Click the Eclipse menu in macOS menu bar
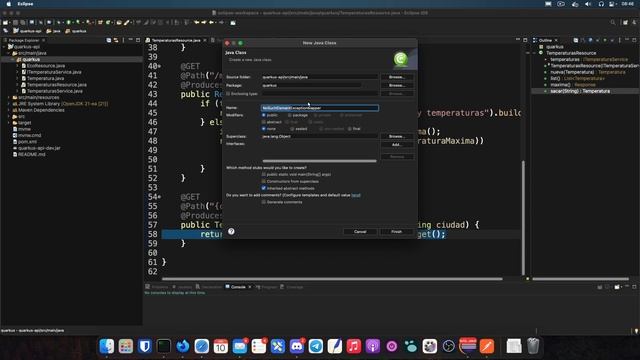This screenshot has height=360, width=640. 25,4
